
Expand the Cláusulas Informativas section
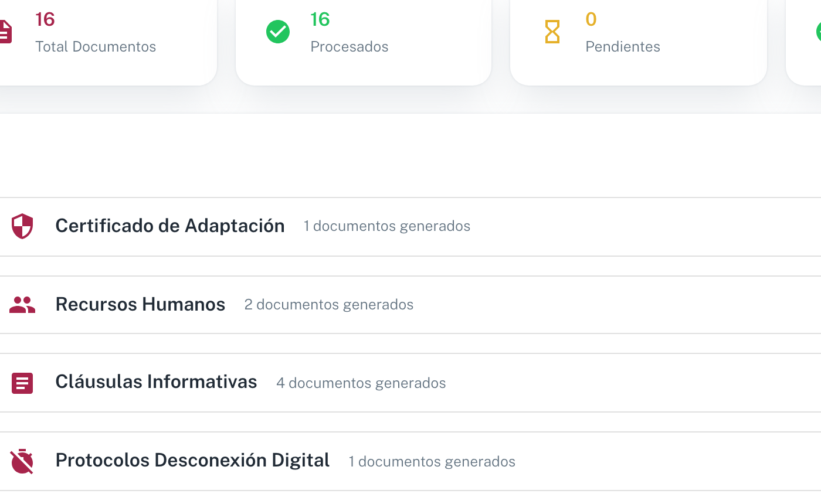point(410,383)
